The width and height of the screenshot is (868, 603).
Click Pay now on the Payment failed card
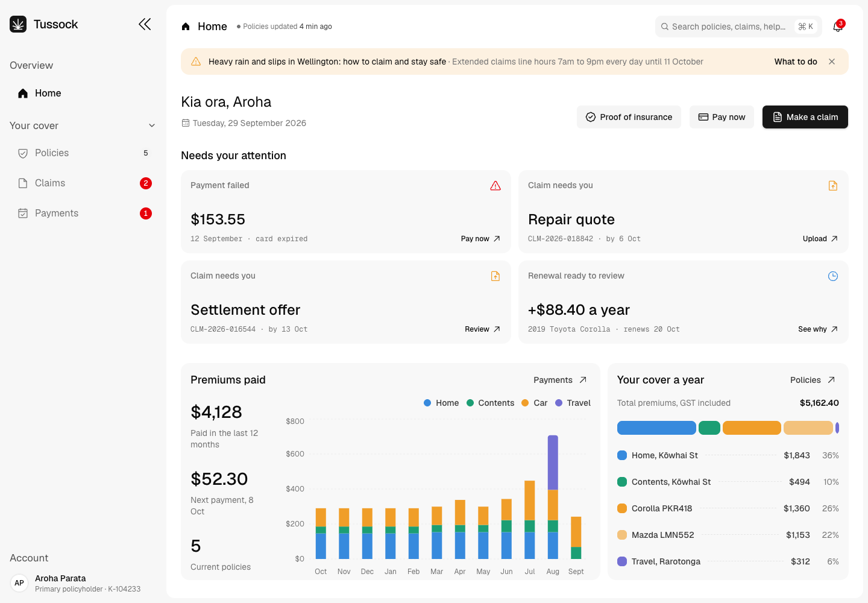481,239
